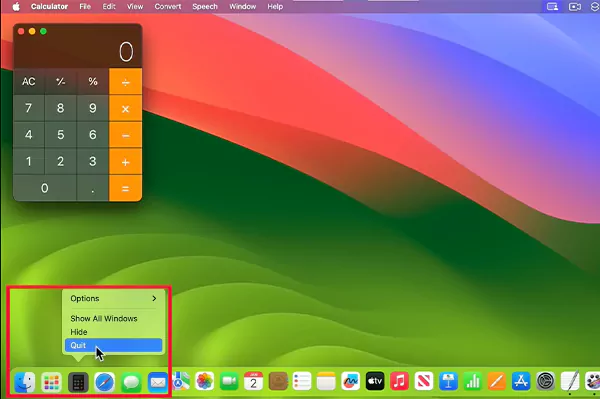Open the brown Contacts icon in Dock

click(278, 381)
